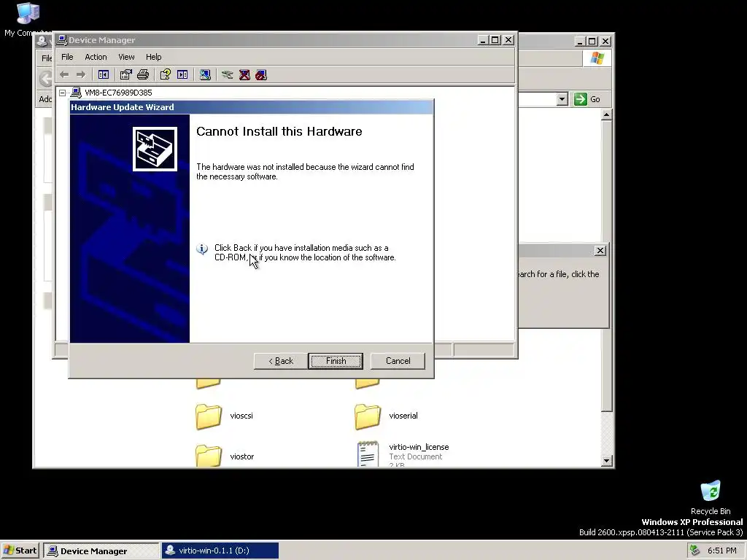747x560 pixels.
Task: Open the File menu in Device Manager
Action: (x=67, y=57)
